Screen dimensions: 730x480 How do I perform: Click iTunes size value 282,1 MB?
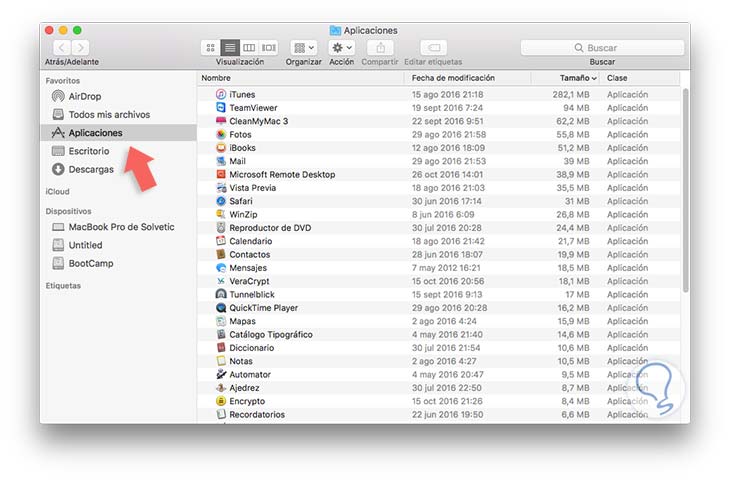point(571,95)
